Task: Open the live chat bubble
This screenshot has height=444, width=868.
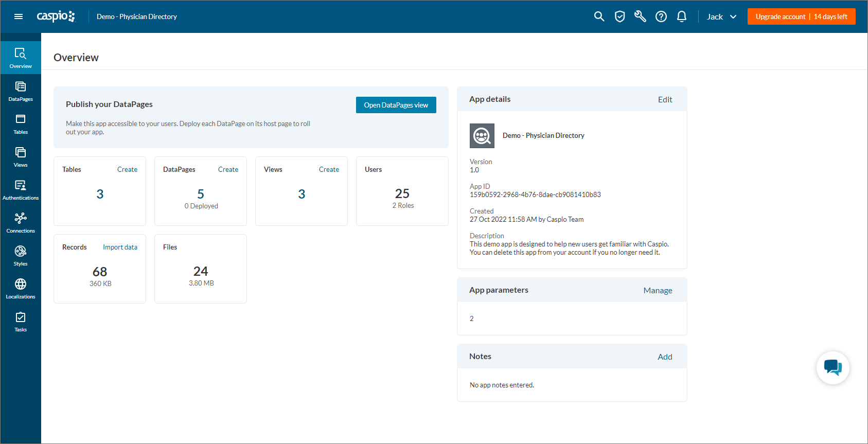Action: [x=832, y=367]
